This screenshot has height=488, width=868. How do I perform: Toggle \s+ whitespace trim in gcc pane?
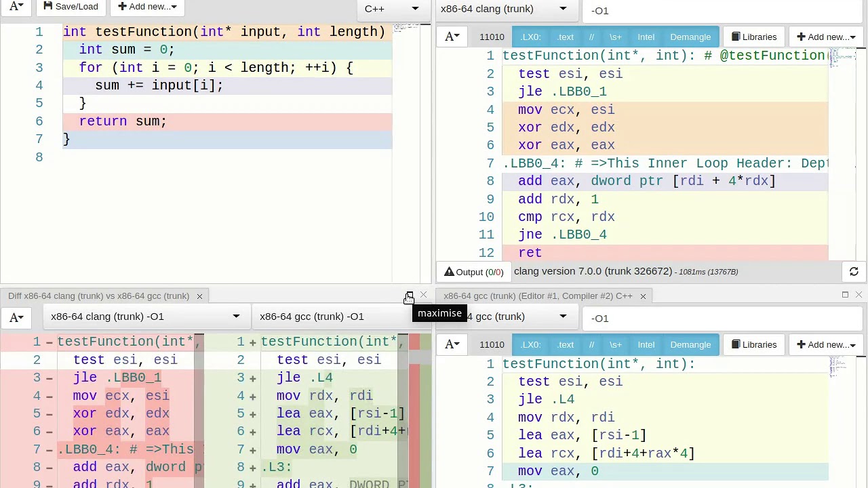point(615,345)
